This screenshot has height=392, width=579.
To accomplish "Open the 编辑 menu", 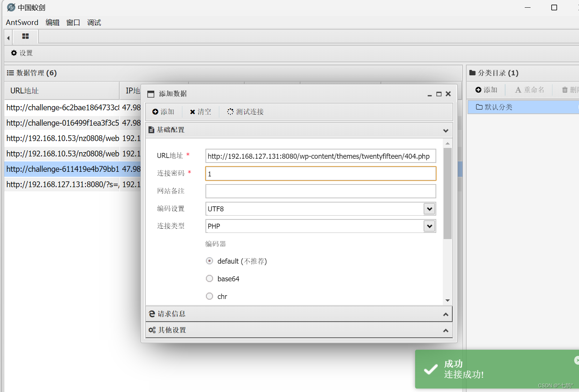I will pos(53,22).
